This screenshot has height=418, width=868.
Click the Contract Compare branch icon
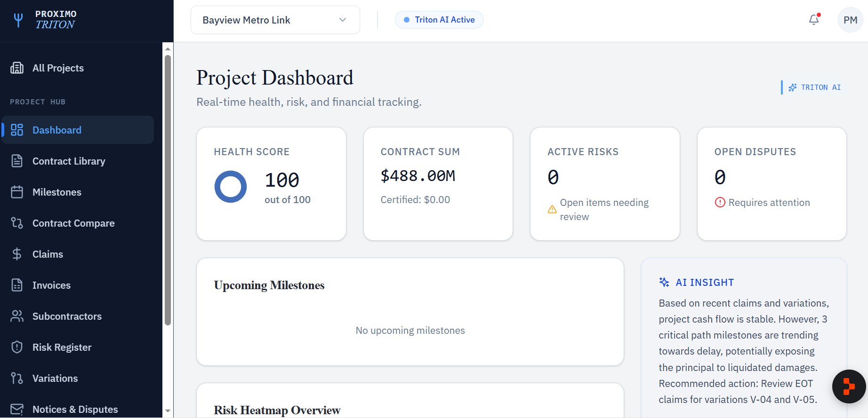click(17, 223)
